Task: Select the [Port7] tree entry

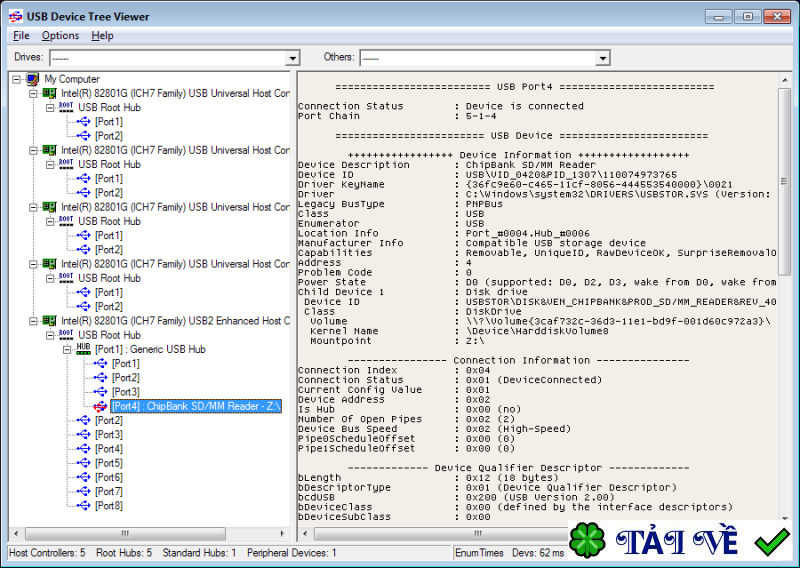Action: click(x=109, y=492)
